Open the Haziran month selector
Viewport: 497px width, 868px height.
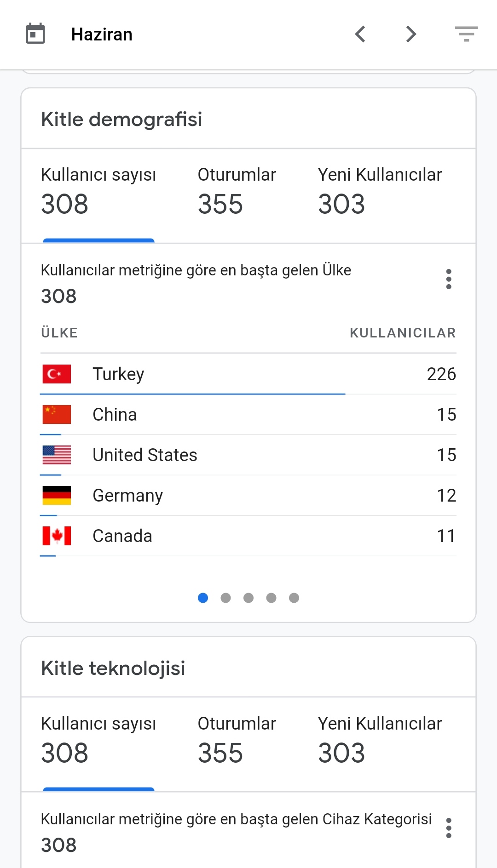[x=102, y=34]
